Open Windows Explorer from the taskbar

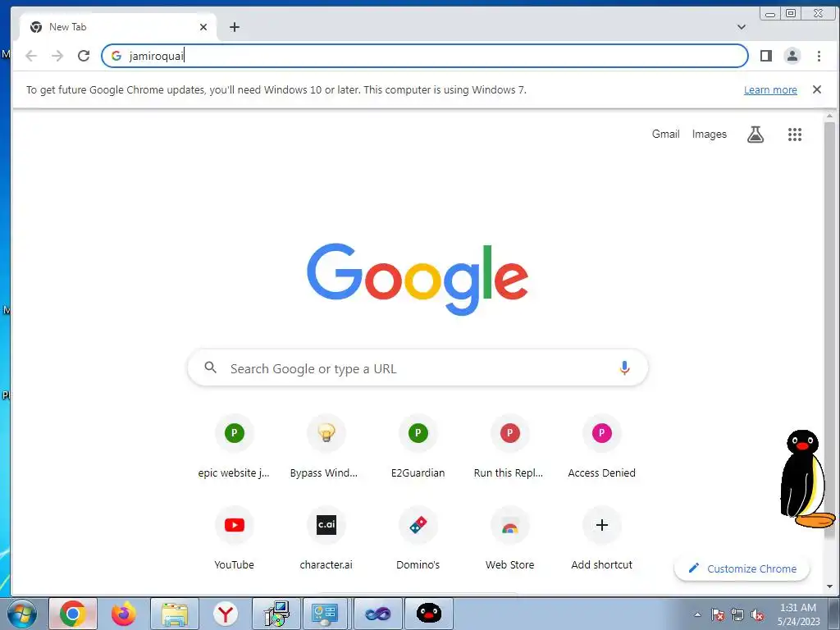[175, 614]
